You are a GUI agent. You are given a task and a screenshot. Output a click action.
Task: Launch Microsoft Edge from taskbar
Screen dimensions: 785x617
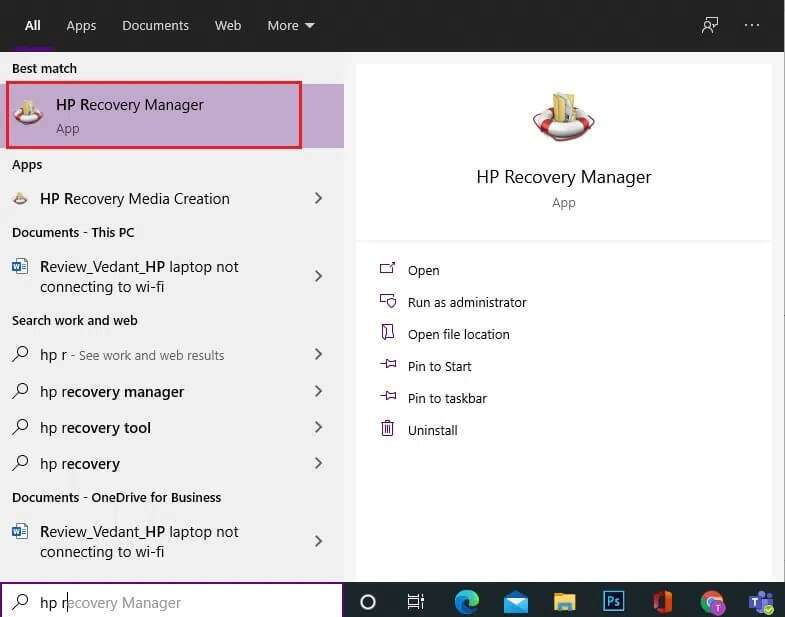point(467,601)
